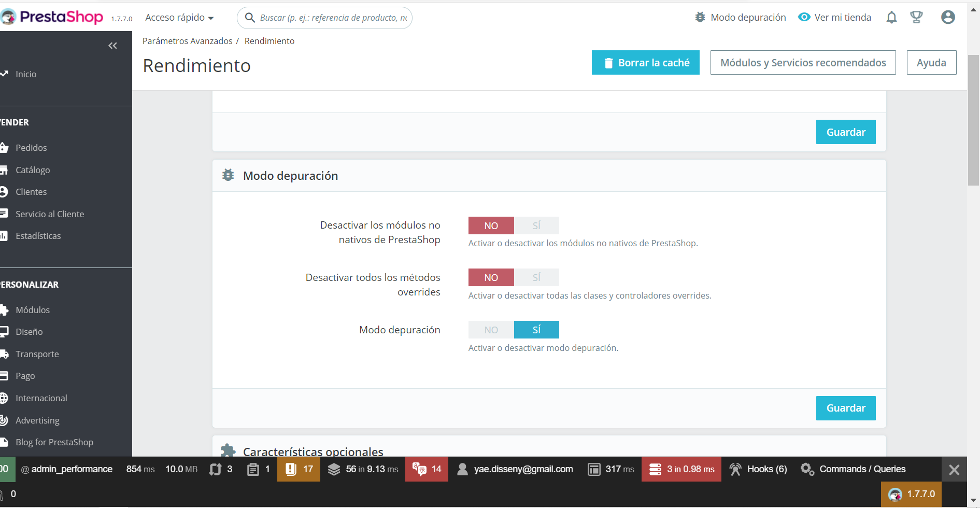Set Modo depuración toggle to NO
Screen dimensions: 980x508
pos(491,330)
